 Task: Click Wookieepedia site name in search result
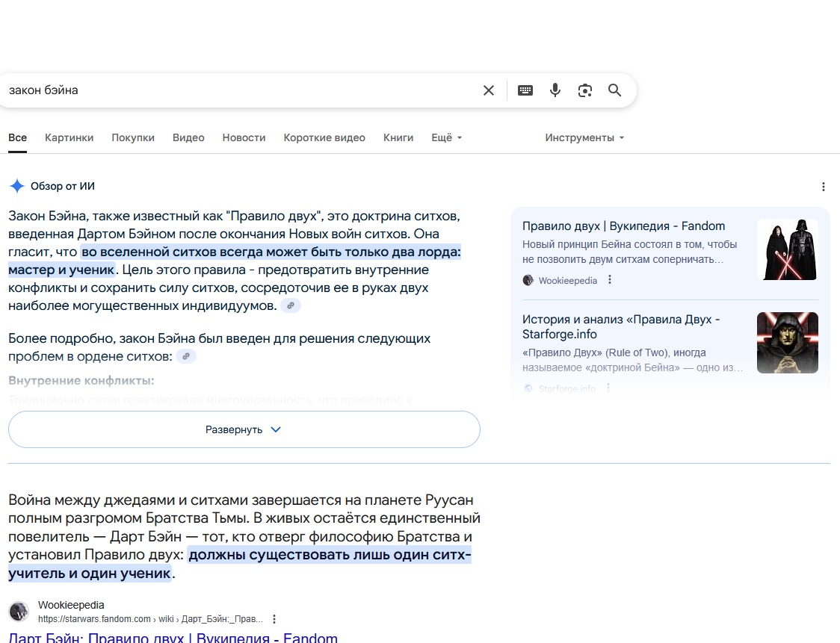(x=71, y=605)
